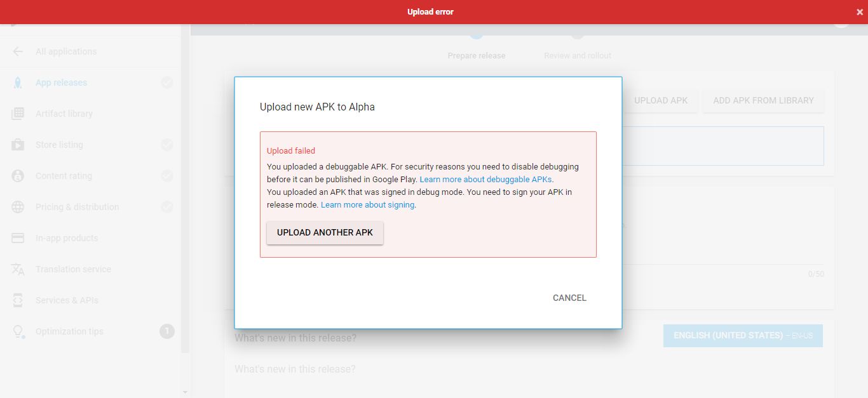The height and width of the screenshot is (398, 868).
Task: Click Upload Another APK button
Action: pos(325,232)
